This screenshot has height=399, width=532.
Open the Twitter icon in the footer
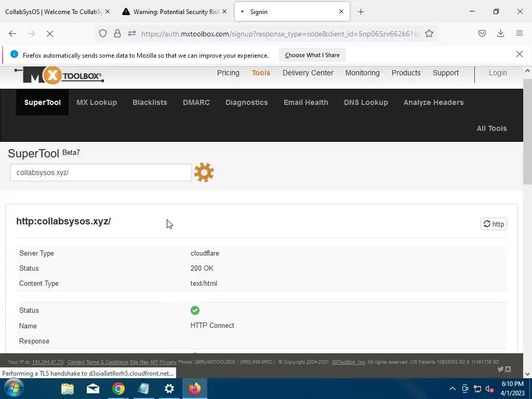(x=500, y=369)
